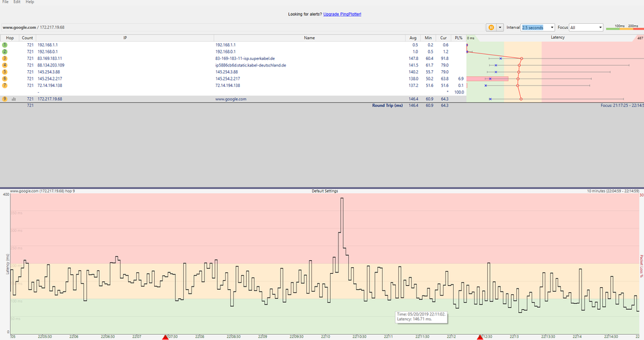
Task: Select the orange hop 9 icon
Action: [x=5, y=99]
